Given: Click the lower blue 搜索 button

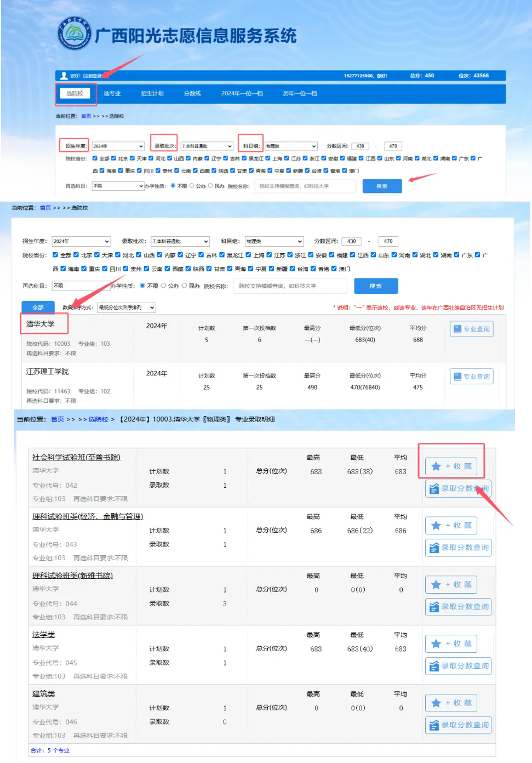Looking at the screenshot, I should click(376, 286).
